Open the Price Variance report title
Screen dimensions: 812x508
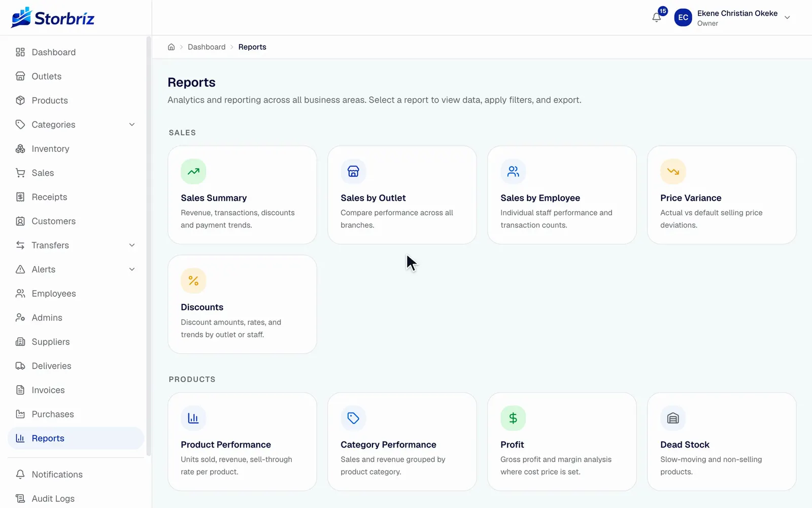point(691,198)
